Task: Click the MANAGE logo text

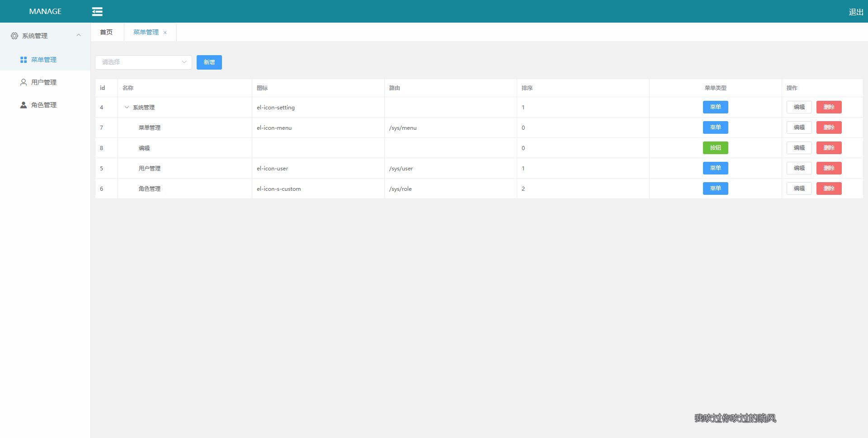Action: pyautogui.click(x=45, y=11)
